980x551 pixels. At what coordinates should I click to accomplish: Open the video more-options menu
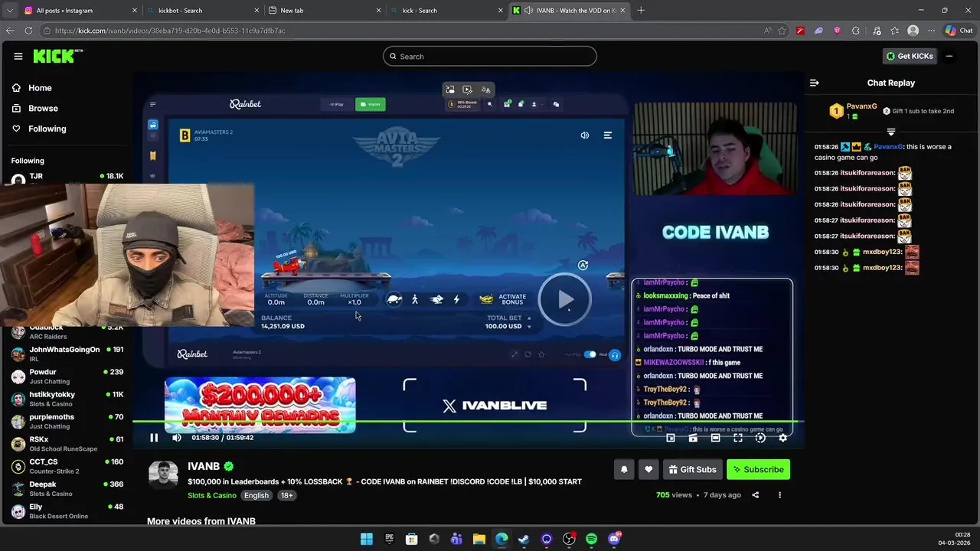coord(779,495)
